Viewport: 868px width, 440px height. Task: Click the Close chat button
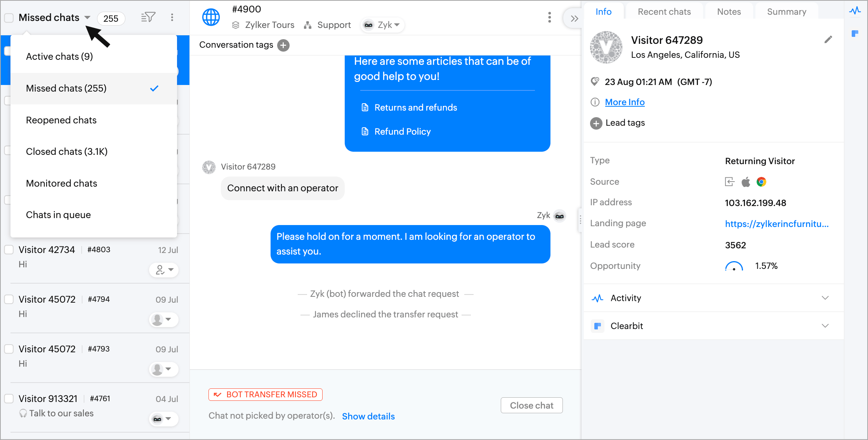tap(531, 405)
